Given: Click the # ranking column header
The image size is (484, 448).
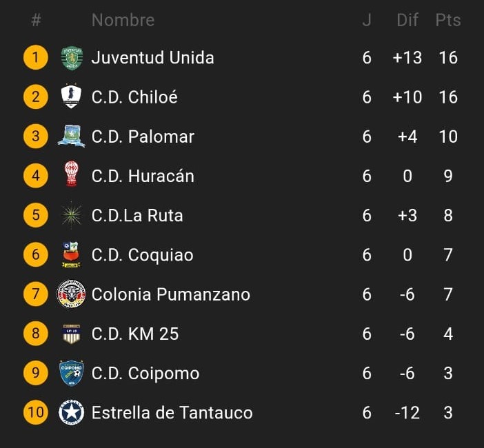Looking at the screenshot, I should 36,21.
